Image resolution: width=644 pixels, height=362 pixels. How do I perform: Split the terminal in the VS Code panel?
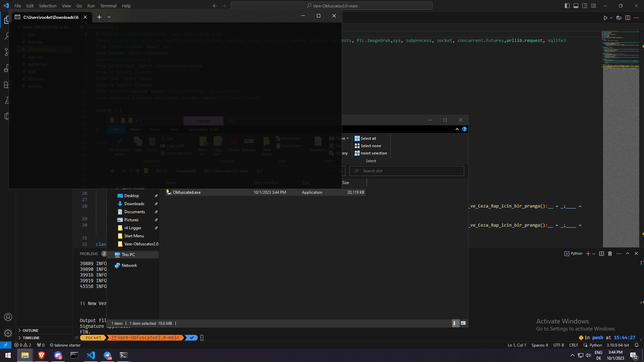coord(601,254)
